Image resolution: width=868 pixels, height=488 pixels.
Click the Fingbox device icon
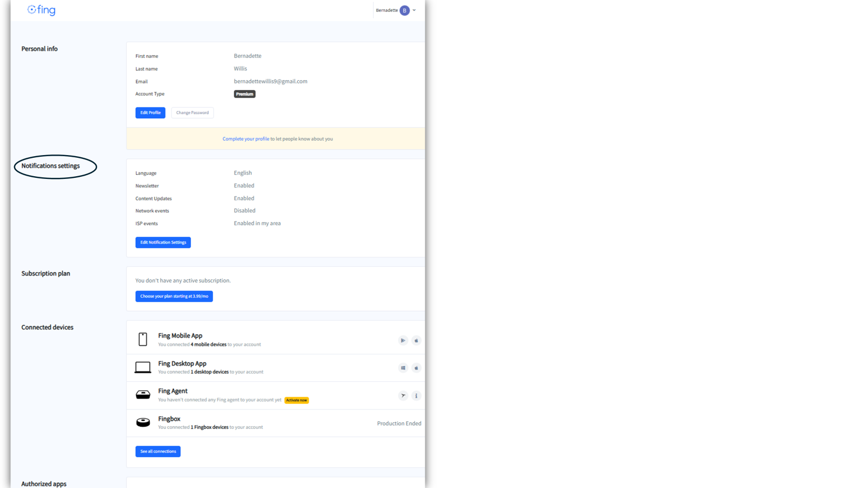(143, 422)
